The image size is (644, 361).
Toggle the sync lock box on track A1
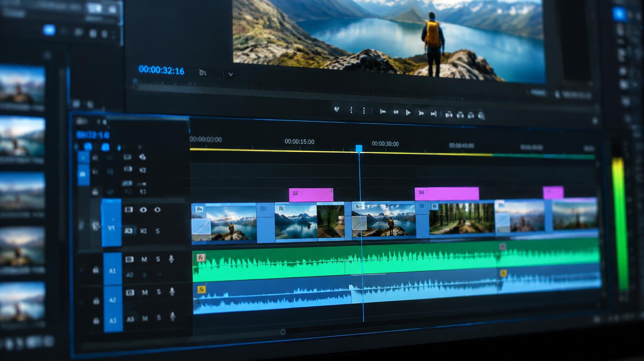(129, 259)
